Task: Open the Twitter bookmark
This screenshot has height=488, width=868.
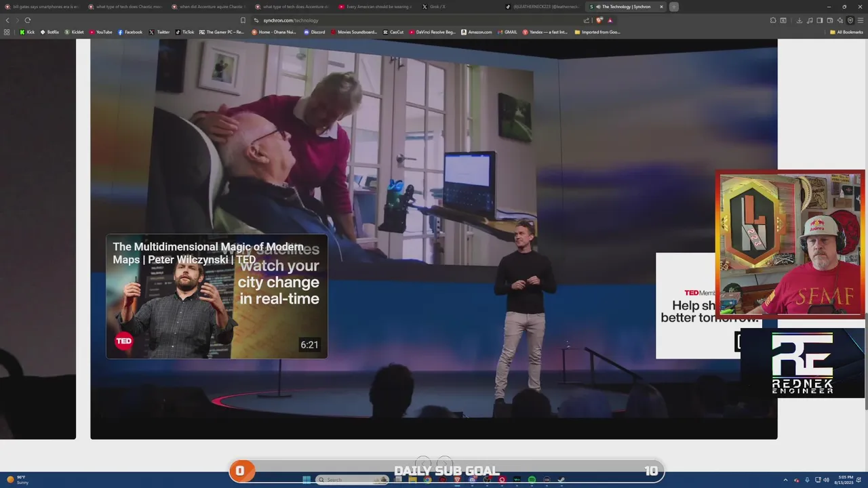Action: click(159, 32)
